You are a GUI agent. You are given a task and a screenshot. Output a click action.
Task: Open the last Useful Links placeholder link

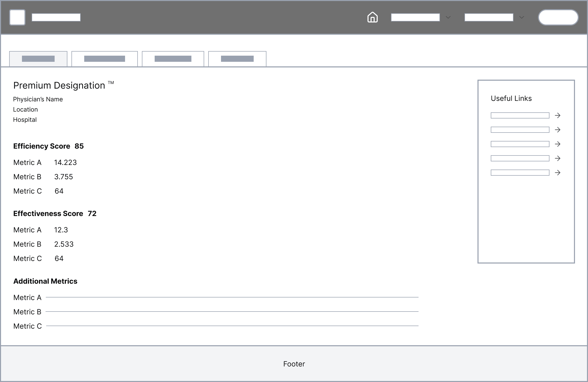tap(520, 173)
